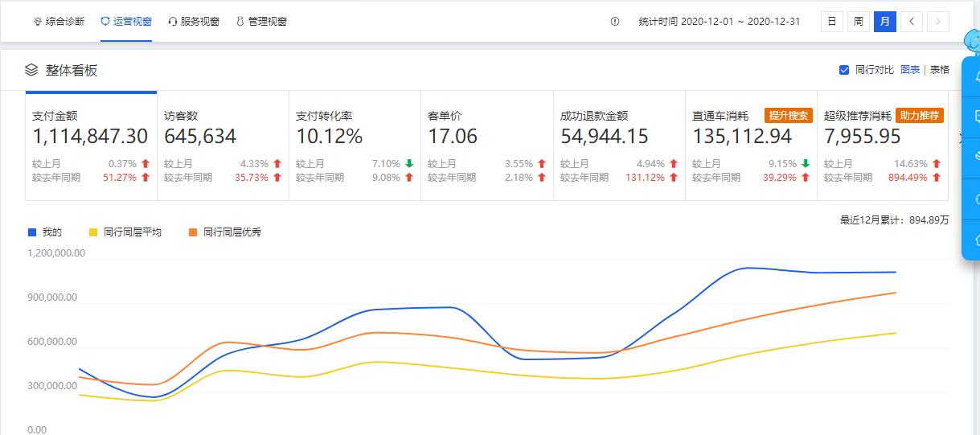Click the info icon beside 统计时间
The image size is (980, 435).
pyautogui.click(x=615, y=22)
